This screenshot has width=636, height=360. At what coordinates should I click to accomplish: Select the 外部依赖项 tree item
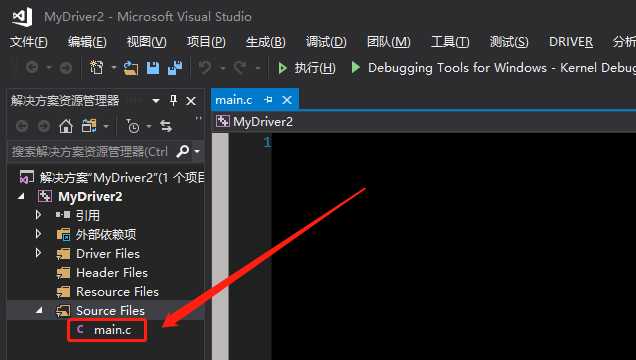click(106, 234)
